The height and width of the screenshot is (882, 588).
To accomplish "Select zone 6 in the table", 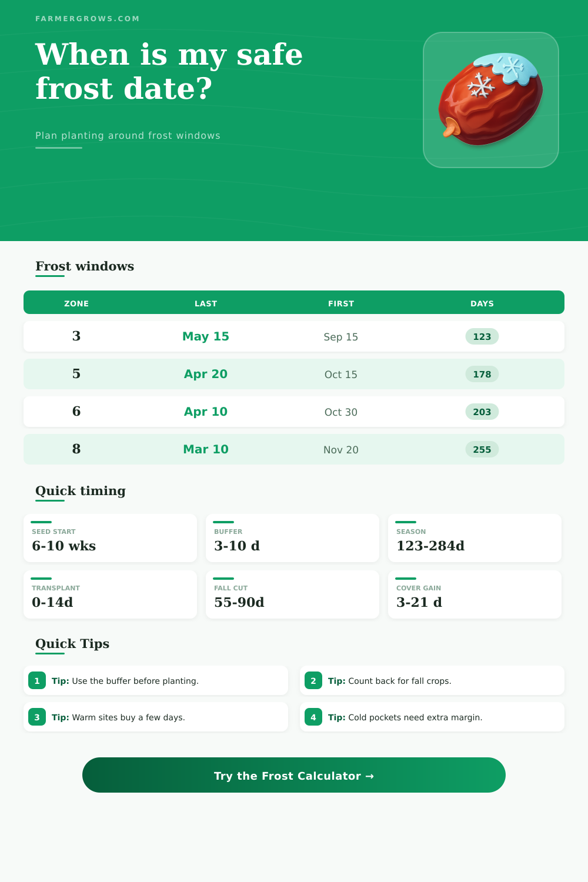I will click(76, 411).
